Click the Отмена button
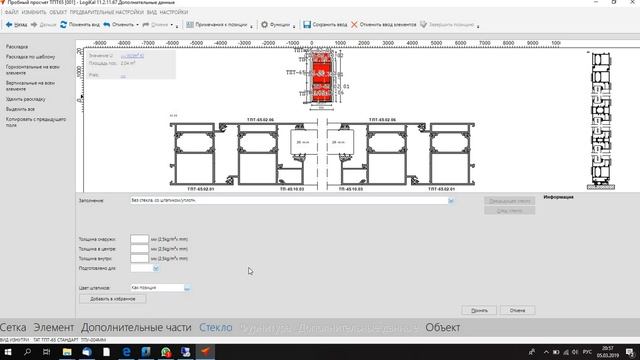This screenshot has width=640, height=360. point(517,310)
